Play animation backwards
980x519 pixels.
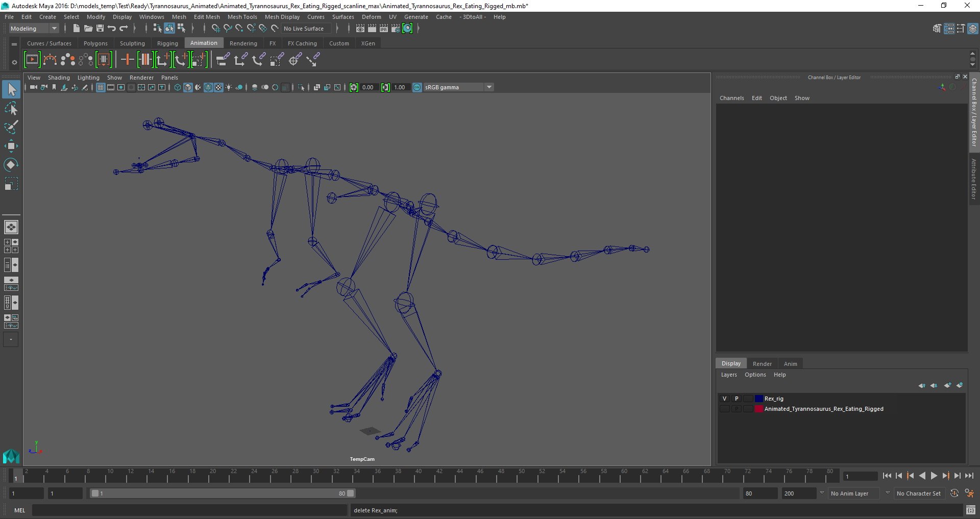point(922,476)
